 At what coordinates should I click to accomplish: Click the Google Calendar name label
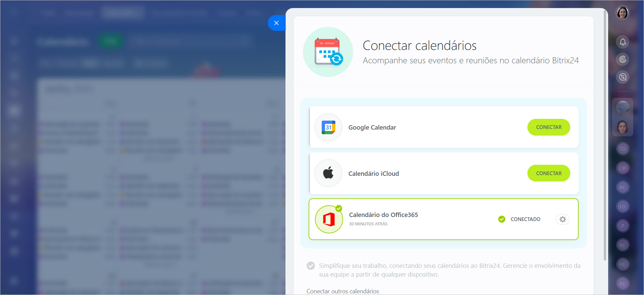[x=372, y=128]
